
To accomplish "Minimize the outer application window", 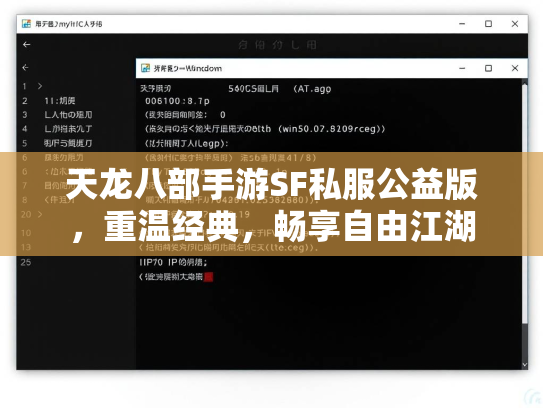I will coord(462,24).
